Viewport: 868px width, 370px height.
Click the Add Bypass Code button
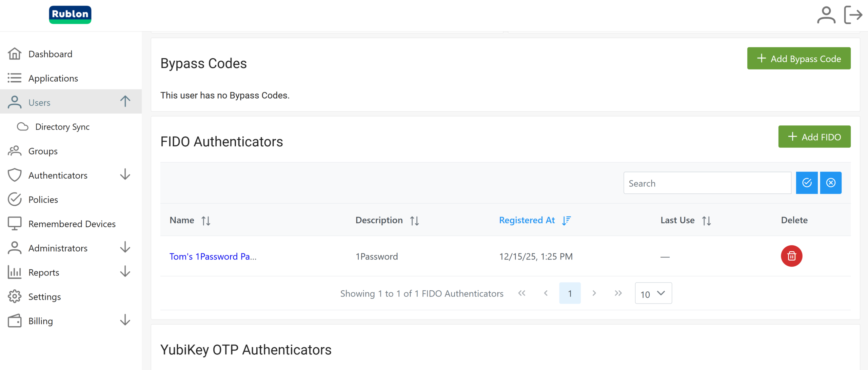pyautogui.click(x=798, y=59)
